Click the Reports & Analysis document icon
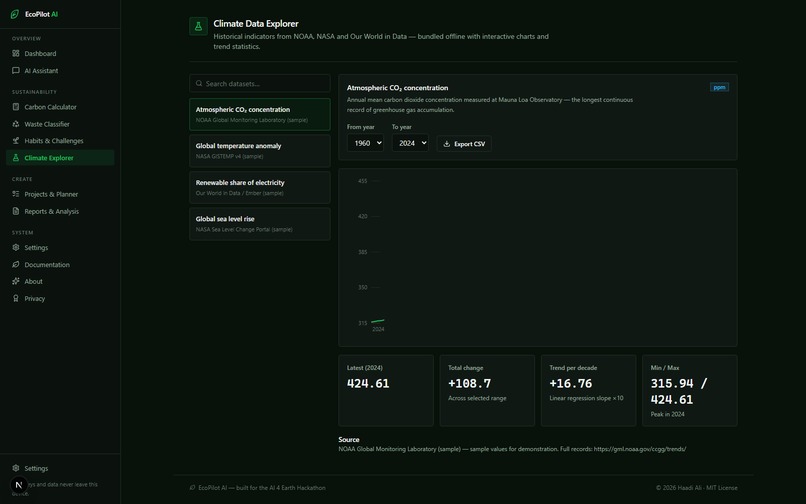The image size is (806, 504). [x=16, y=211]
